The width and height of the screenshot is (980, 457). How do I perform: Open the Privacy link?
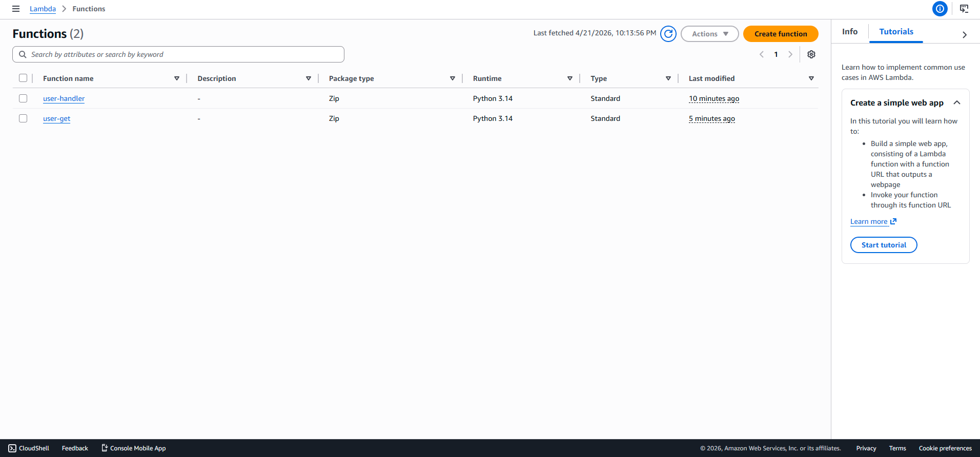(866, 448)
